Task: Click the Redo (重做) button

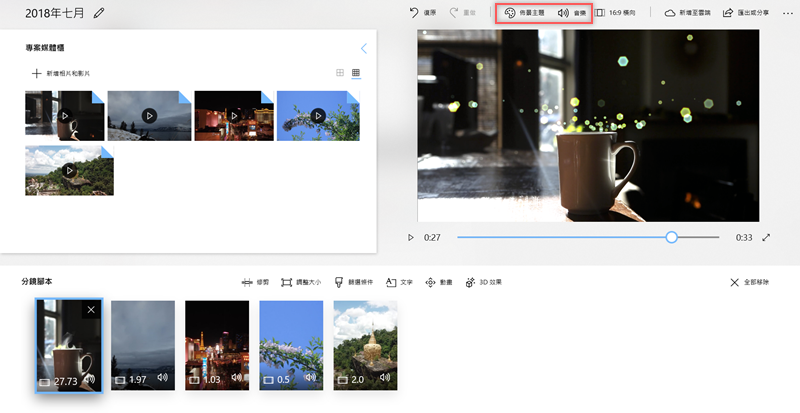Action: tap(462, 13)
